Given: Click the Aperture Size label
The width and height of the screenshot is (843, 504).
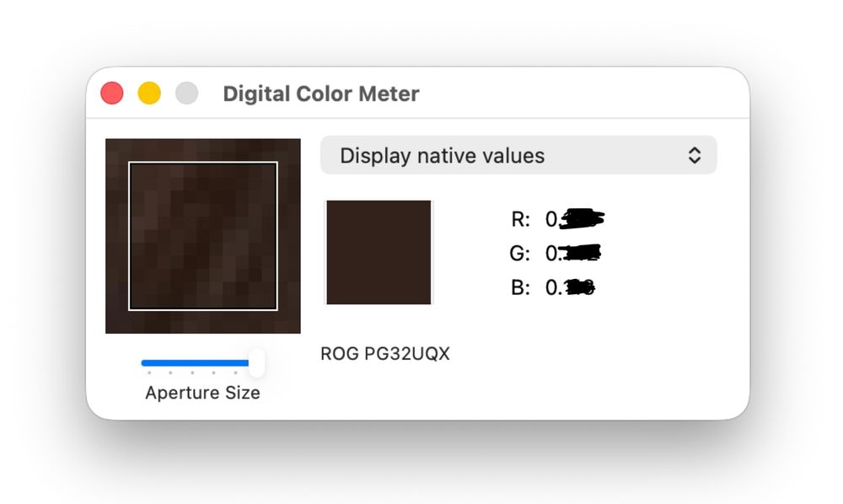Looking at the screenshot, I should coord(202,393).
